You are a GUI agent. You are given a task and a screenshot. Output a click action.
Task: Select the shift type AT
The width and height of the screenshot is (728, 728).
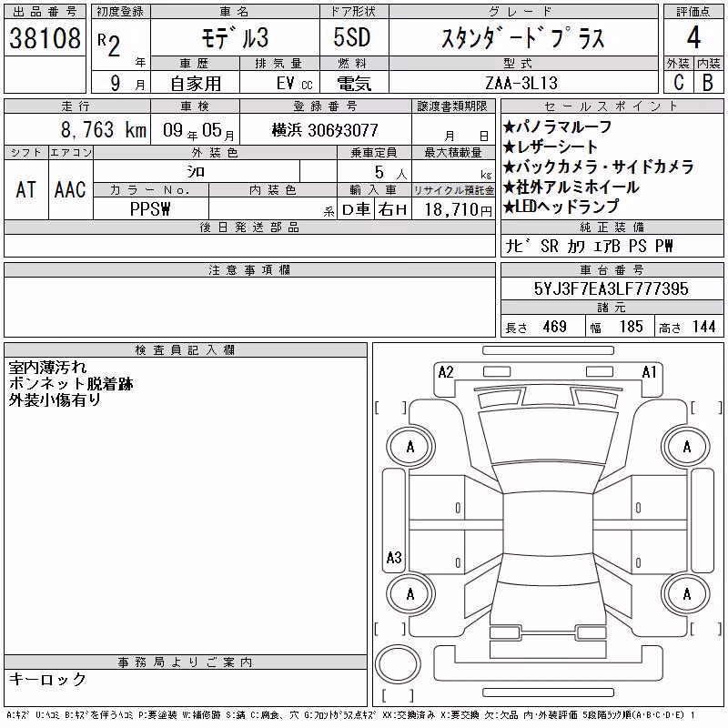click(26, 190)
